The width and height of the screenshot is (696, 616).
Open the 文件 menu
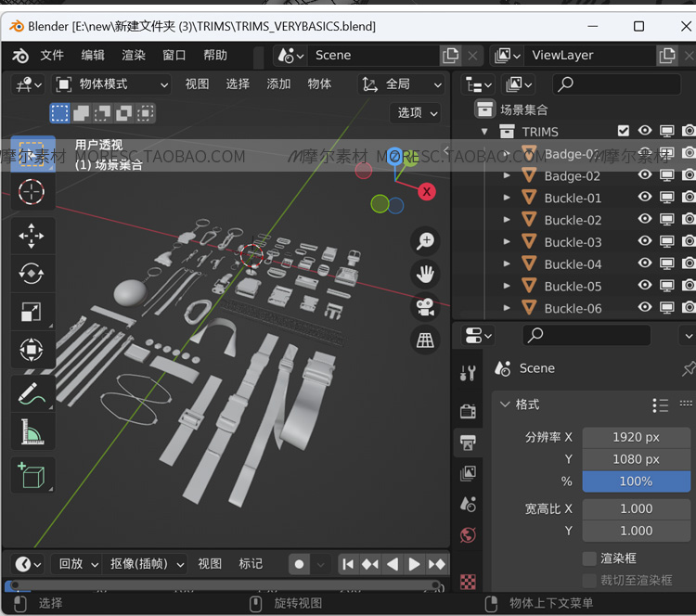[52, 56]
